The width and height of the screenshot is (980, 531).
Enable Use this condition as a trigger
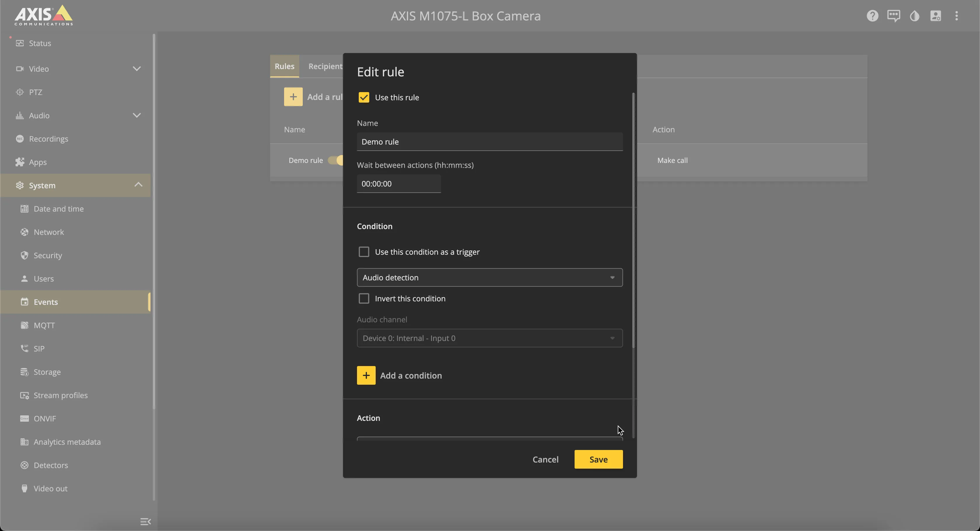tap(364, 252)
